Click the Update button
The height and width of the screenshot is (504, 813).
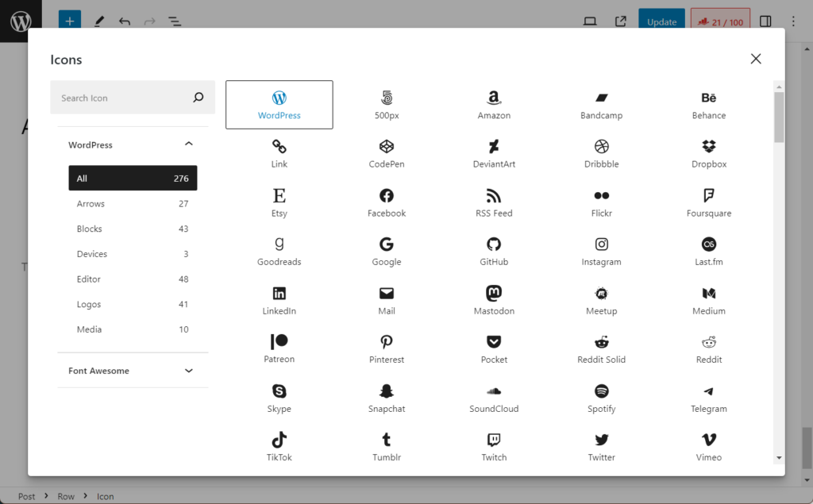pos(661,21)
